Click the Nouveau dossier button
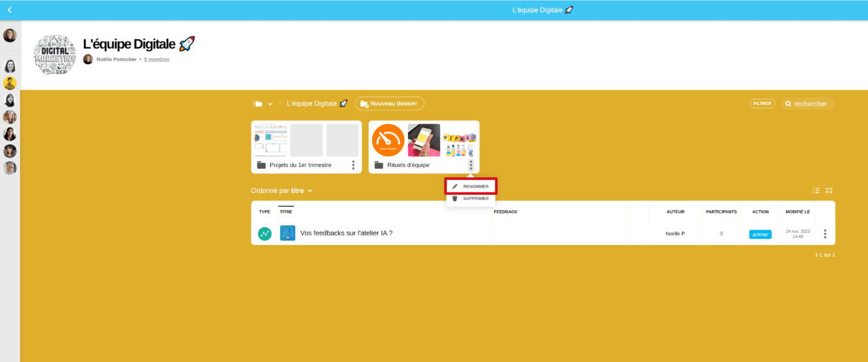868x362 pixels. pyautogui.click(x=389, y=104)
